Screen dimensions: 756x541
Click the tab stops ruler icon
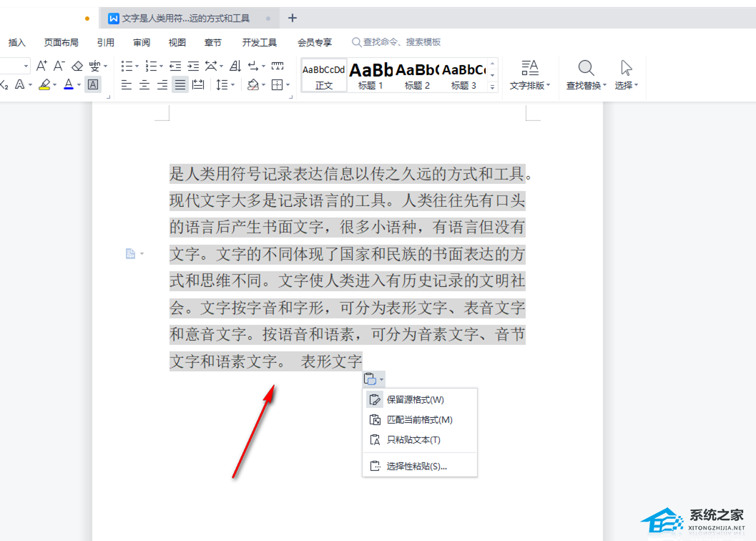click(x=278, y=66)
